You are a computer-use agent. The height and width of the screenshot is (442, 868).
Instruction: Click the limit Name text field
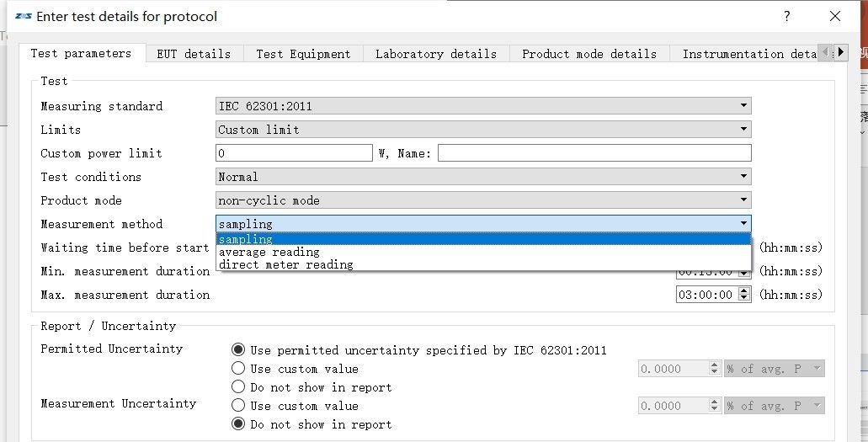point(594,153)
